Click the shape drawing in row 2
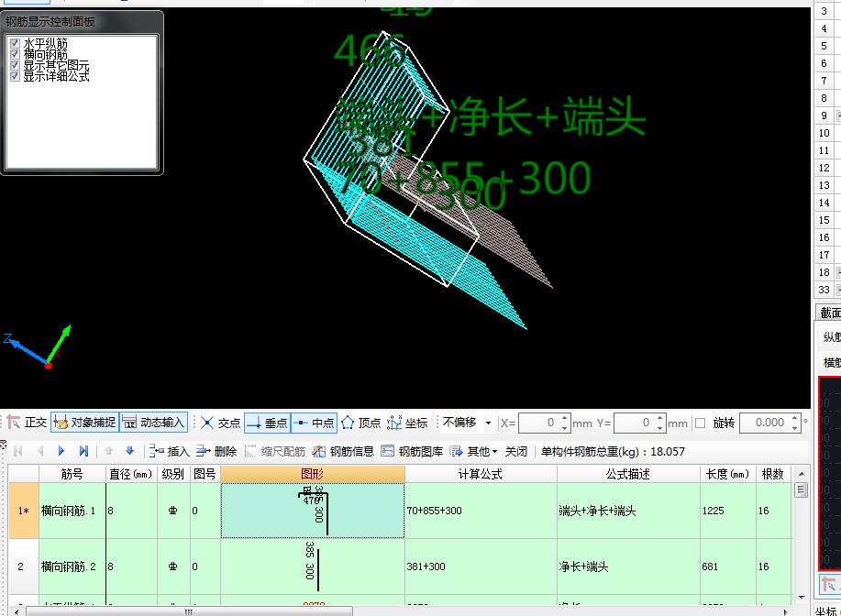 (312, 566)
